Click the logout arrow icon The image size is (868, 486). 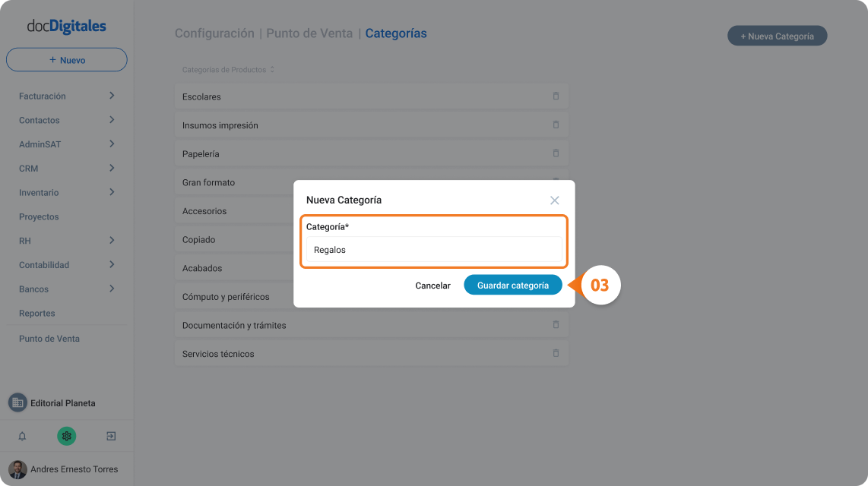pyautogui.click(x=111, y=436)
